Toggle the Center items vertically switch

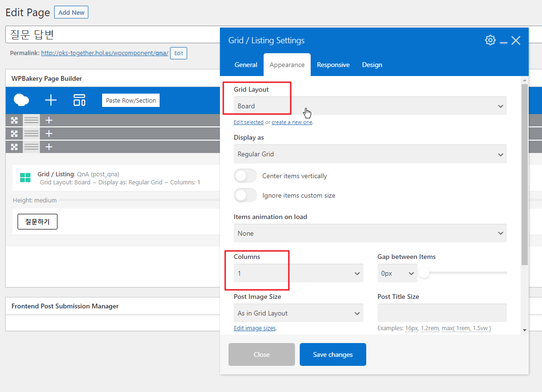246,176
